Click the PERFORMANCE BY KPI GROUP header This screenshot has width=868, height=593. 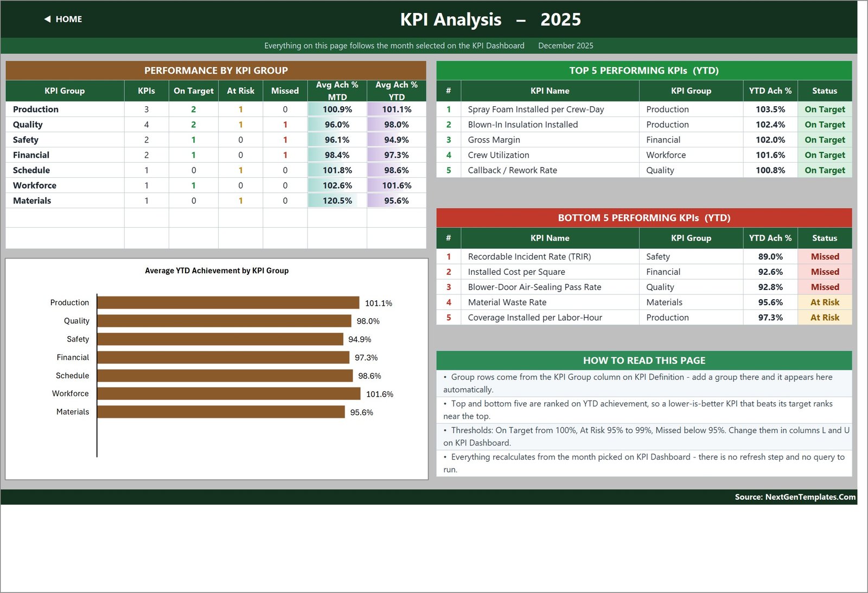coord(216,70)
